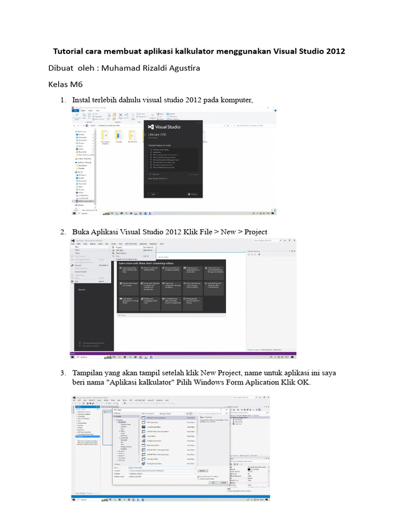Click BackColor Control swatch in Properties
The height and width of the screenshot is (532, 399).
click(249, 469)
